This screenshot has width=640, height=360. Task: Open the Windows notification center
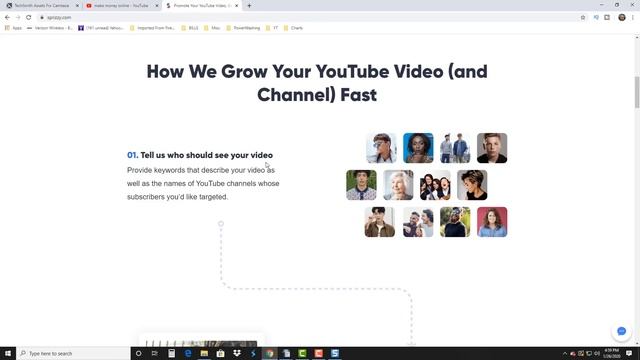[629, 353]
